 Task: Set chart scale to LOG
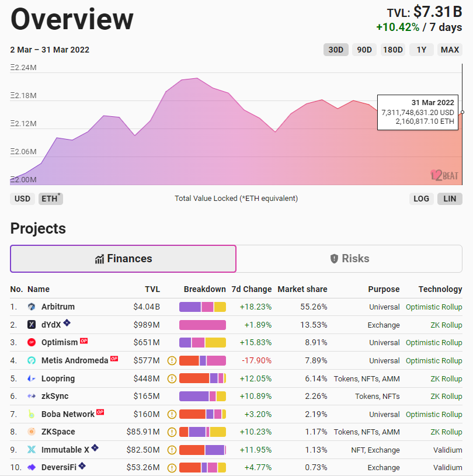tap(421, 199)
